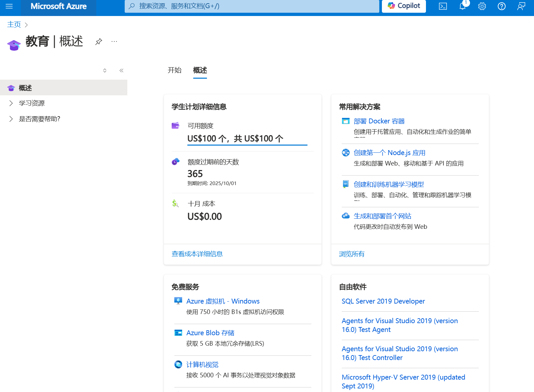The width and height of the screenshot is (534, 392).
Task: Expand 学习资源 chevron in sidebar
Action: [11, 103]
